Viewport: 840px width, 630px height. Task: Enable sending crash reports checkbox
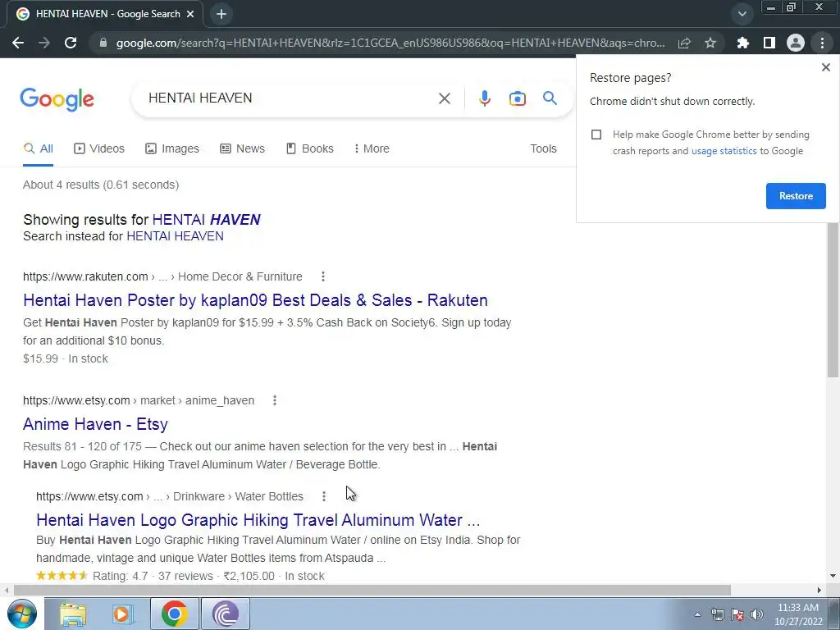[x=596, y=135]
